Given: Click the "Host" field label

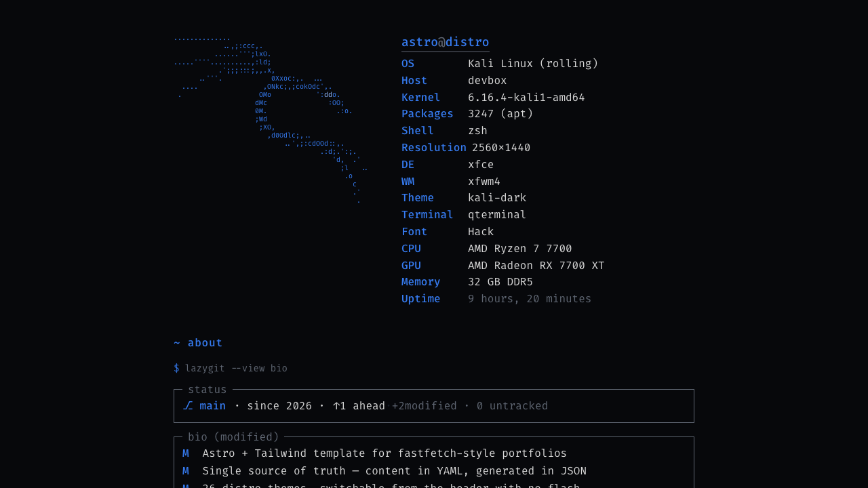Looking at the screenshot, I should click(x=414, y=81).
